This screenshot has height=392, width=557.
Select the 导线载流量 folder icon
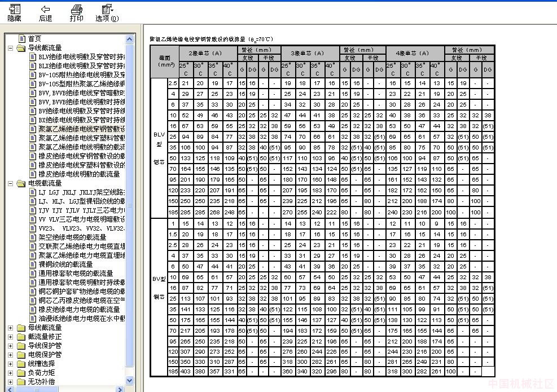(21, 47)
